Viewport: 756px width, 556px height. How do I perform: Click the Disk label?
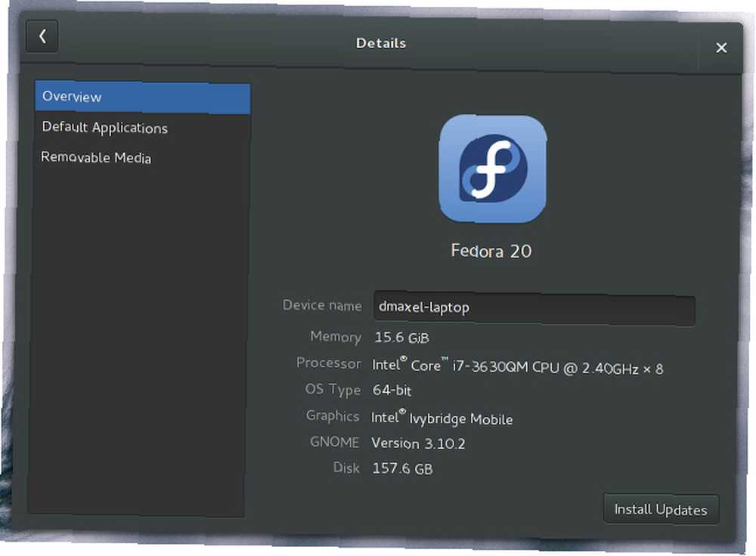coord(346,468)
